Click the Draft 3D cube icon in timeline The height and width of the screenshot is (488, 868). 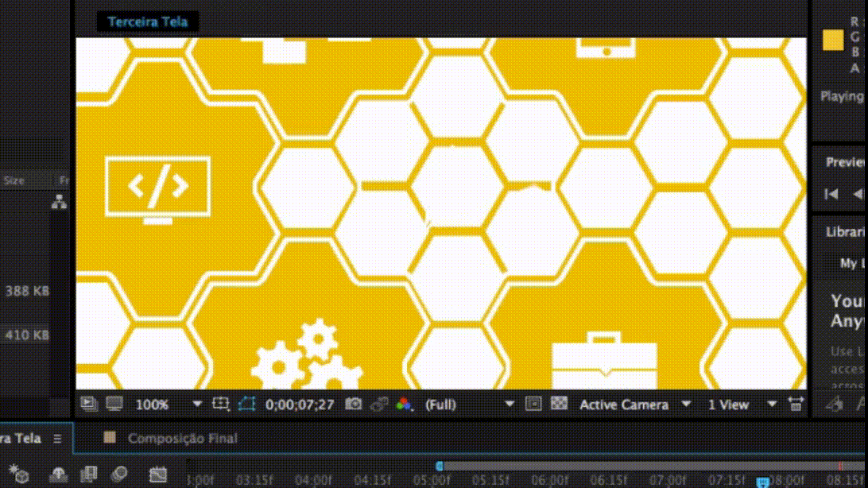tap(19, 474)
